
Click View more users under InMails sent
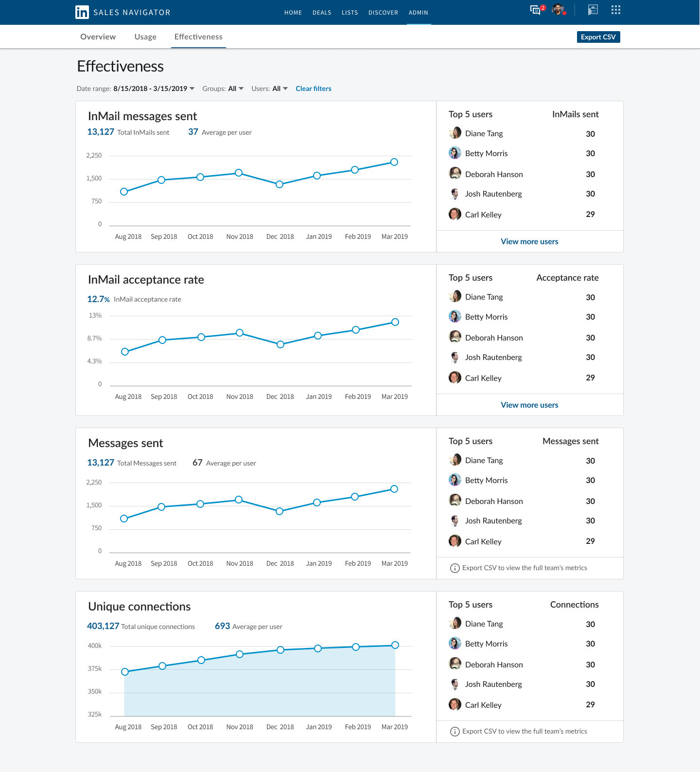tap(529, 241)
